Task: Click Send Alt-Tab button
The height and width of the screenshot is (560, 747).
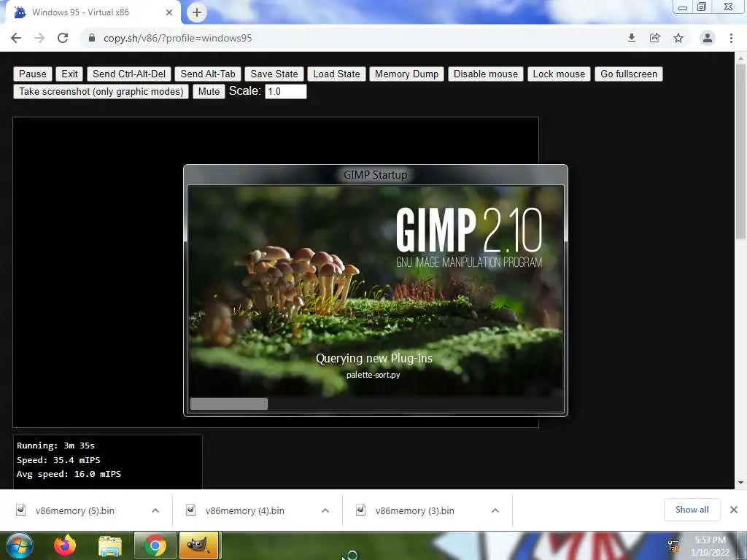Action: point(208,74)
